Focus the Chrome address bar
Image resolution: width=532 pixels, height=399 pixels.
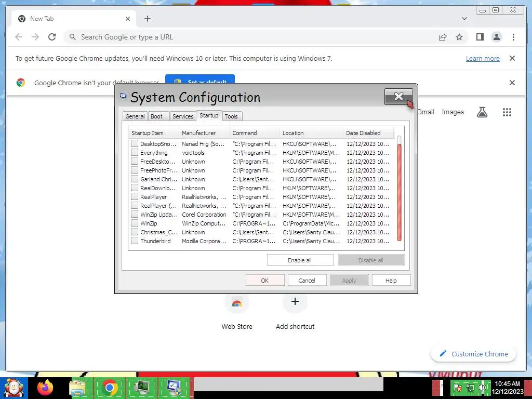pyautogui.click(x=250, y=37)
